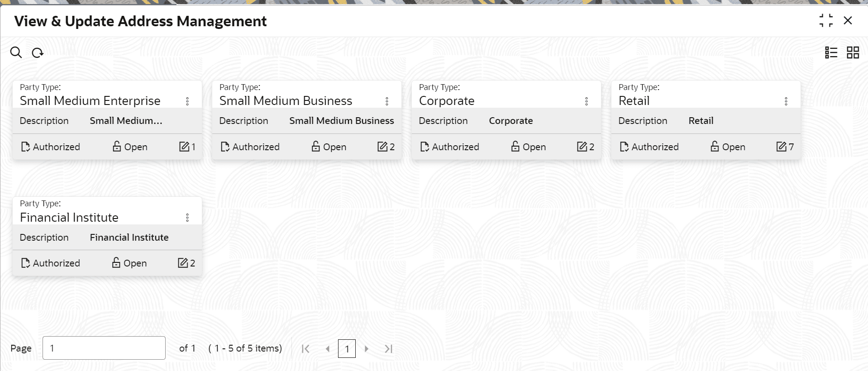This screenshot has height=371, width=868.
Task: Open Small Medium Enterprise card options menu
Action: pyautogui.click(x=187, y=101)
